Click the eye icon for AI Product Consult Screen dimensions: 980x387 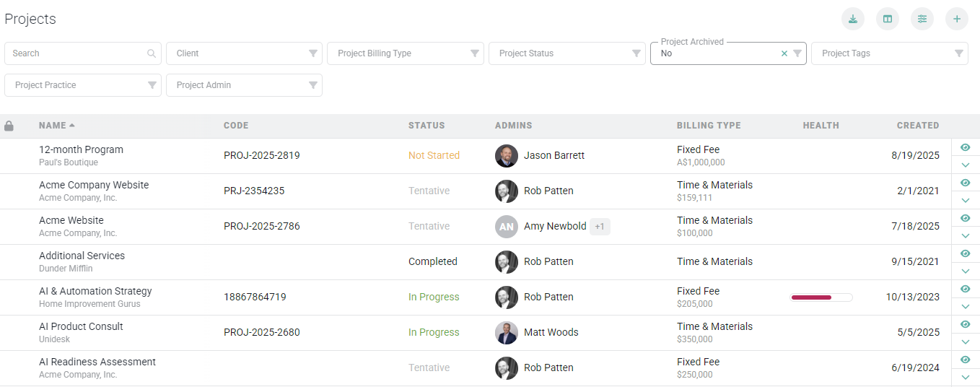[966, 324]
